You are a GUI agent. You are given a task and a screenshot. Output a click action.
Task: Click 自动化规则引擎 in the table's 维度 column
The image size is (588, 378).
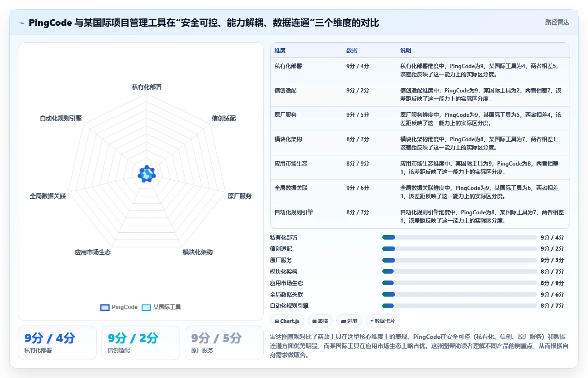294,212
